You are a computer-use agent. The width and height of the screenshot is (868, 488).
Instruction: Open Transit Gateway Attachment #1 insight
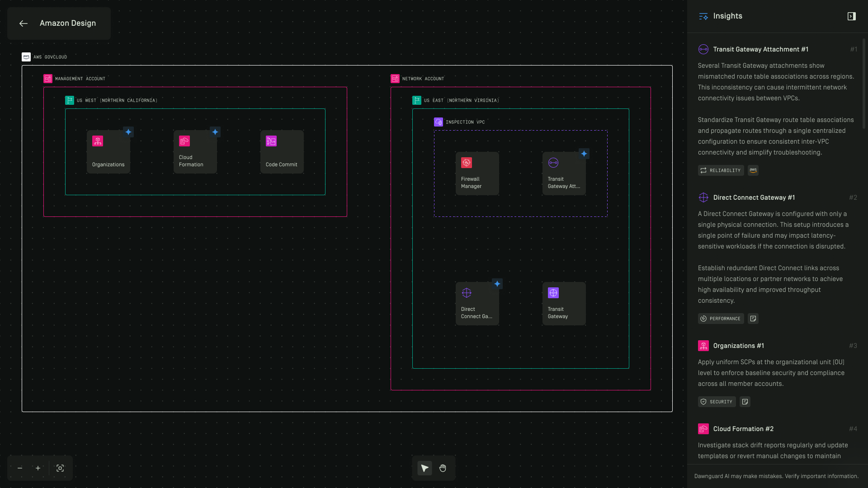pos(760,49)
